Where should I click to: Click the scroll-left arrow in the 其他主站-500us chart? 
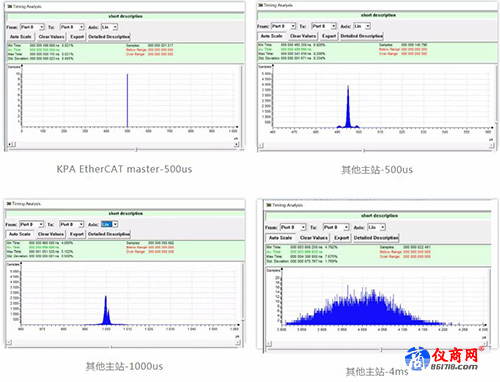pos(261,145)
